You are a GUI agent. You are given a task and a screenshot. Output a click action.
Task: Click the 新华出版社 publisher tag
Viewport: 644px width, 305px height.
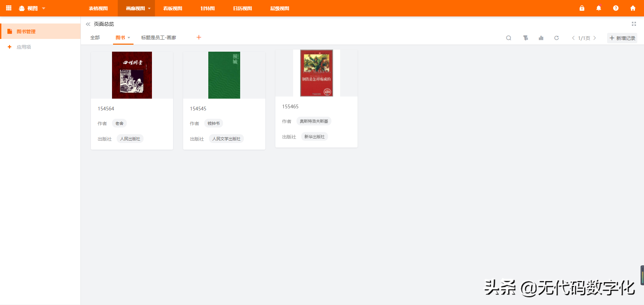tap(315, 137)
